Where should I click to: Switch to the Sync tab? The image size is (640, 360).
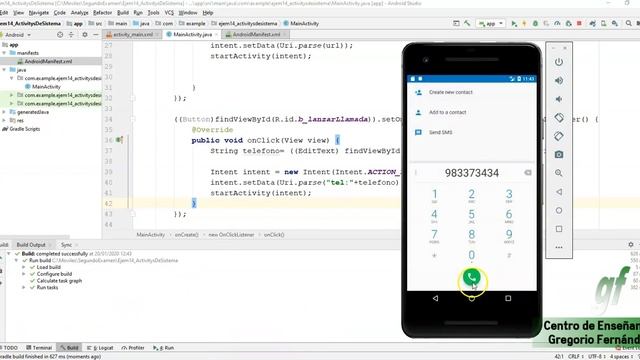point(66,245)
